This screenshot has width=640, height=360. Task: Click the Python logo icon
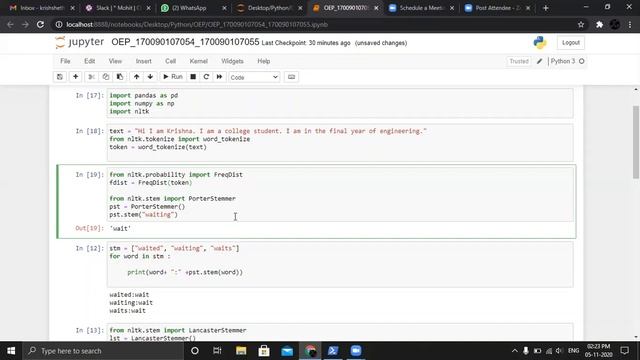point(540,42)
